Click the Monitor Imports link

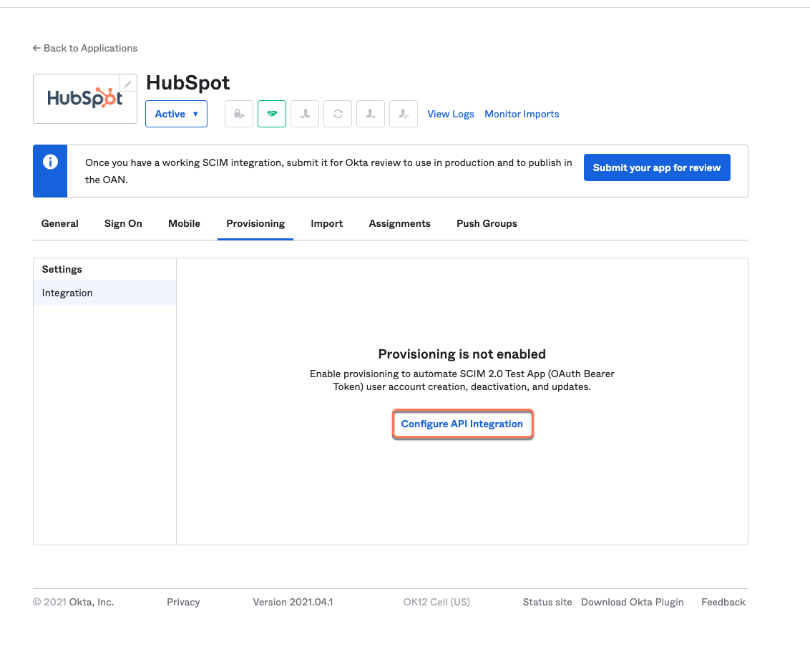coord(522,114)
